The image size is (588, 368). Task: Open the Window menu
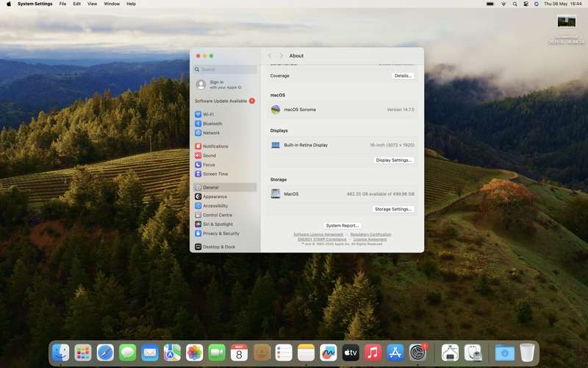[x=112, y=4]
